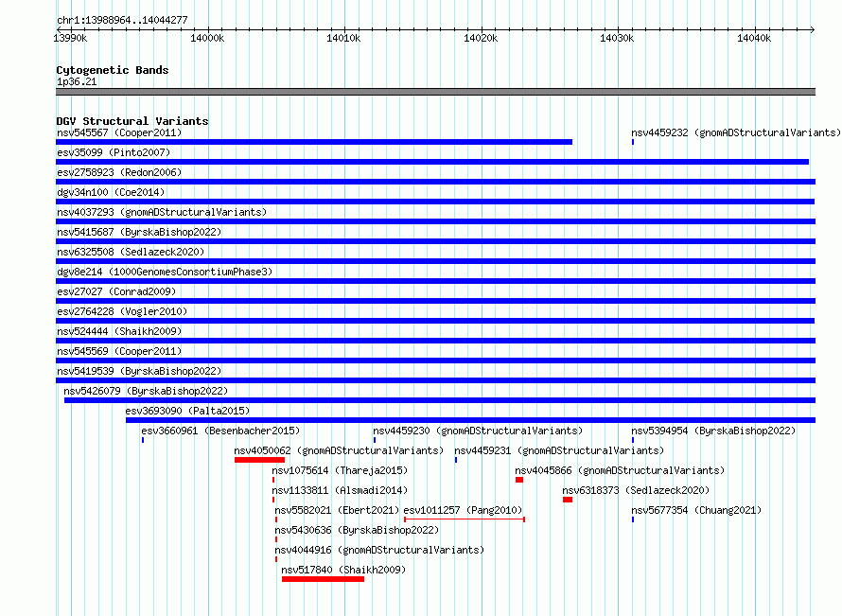Click the blue bar under esv35099

[432, 162]
